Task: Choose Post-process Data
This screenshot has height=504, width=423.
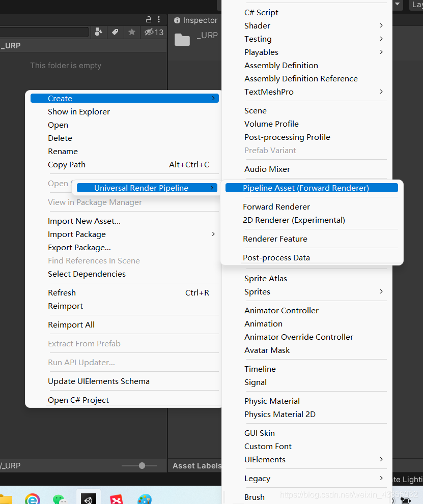Action: 312,257
